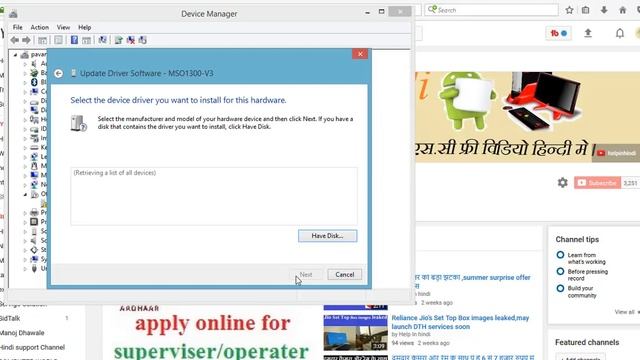This screenshot has width=640, height=360.
Task: Expand the Monitors node arrow
Action: 25,176
